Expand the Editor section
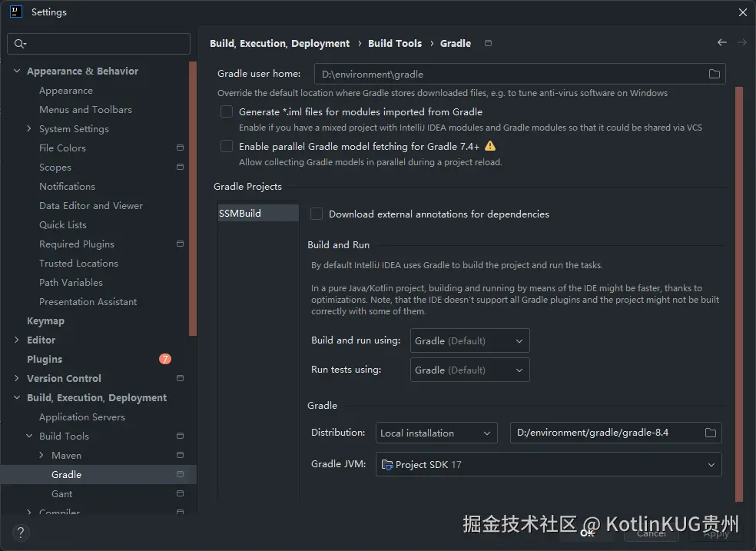 coord(17,340)
